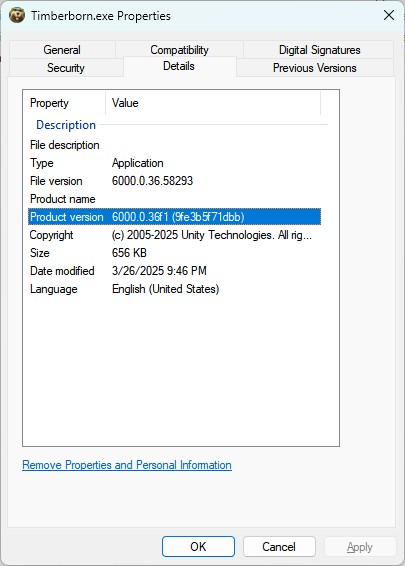Select the Type property label
The image size is (405, 566).
pyautogui.click(x=42, y=163)
